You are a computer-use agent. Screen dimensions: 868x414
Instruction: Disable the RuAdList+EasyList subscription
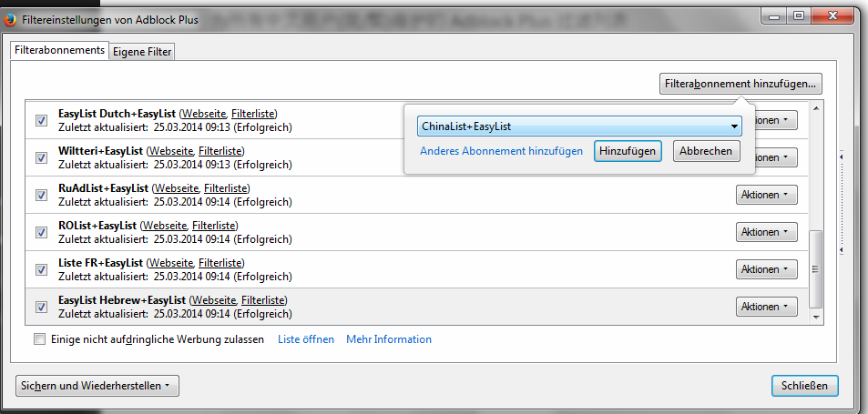(x=41, y=195)
